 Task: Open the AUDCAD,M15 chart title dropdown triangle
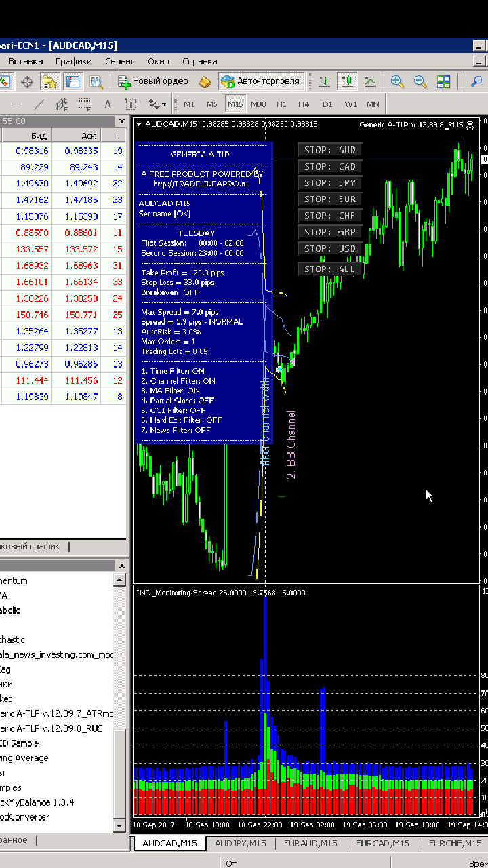139,125
